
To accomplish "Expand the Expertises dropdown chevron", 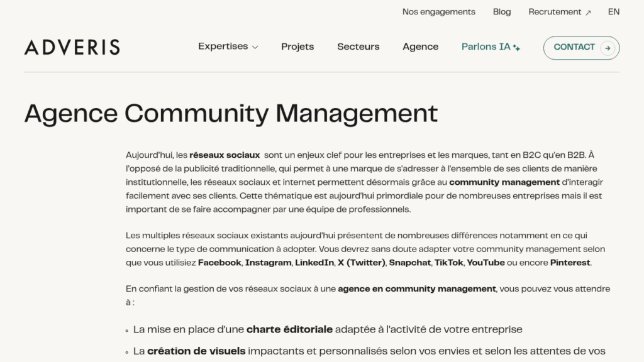I will tap(255, 47).
